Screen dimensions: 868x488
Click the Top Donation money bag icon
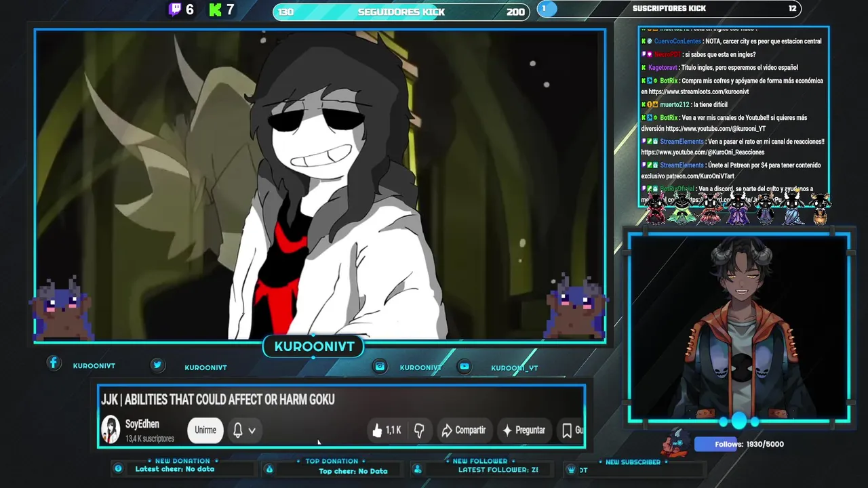(x=269, y=469)
